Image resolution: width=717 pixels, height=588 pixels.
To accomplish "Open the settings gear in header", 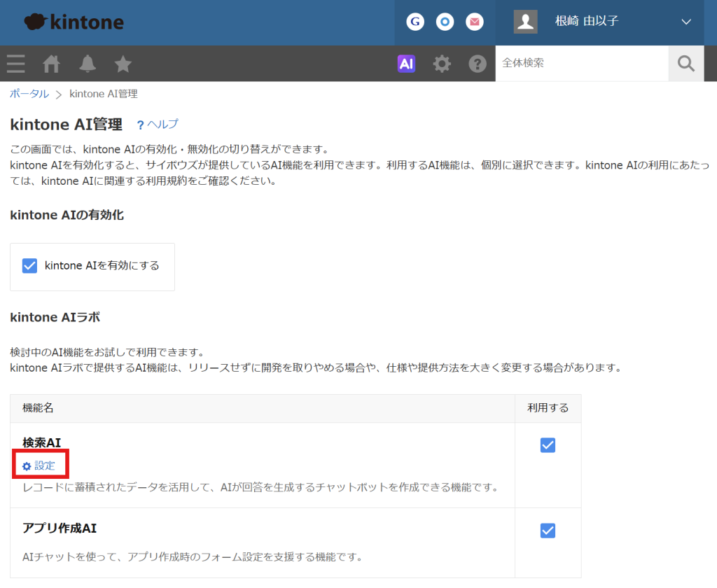I will [442, 64].
